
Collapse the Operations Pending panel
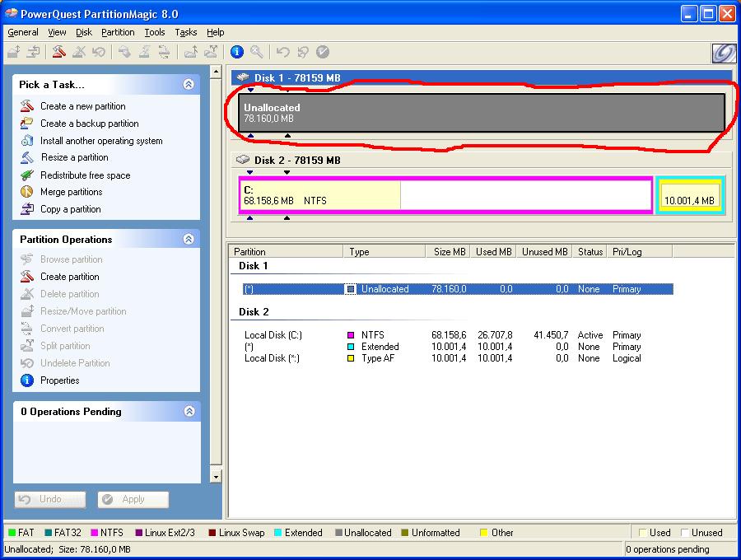189,411
